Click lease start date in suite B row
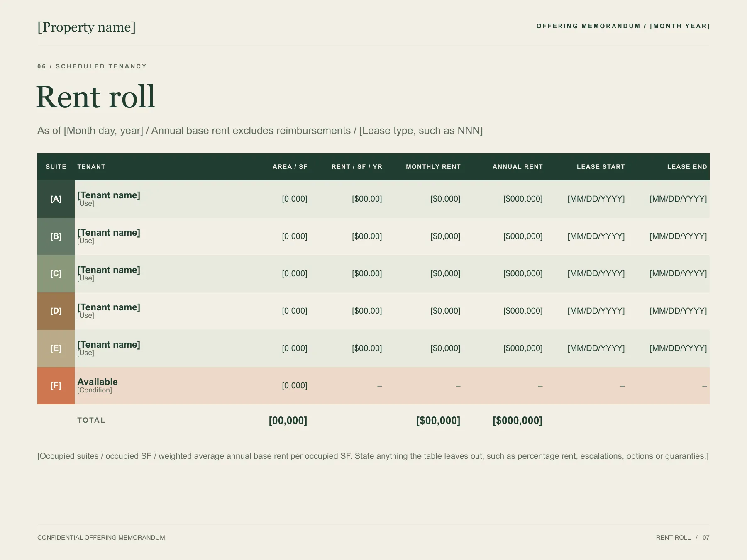The height and width of the screenshot is (560, 747). click(x=596, y=236)
